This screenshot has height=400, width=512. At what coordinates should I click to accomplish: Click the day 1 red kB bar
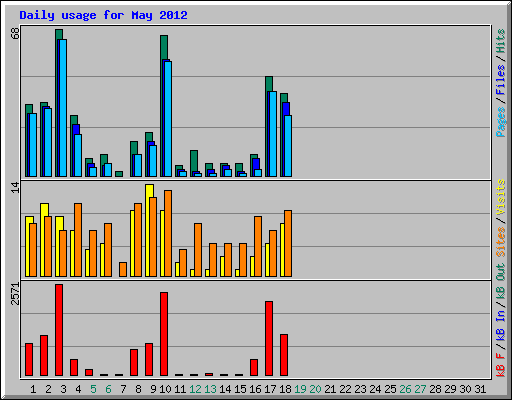[29, 359]
